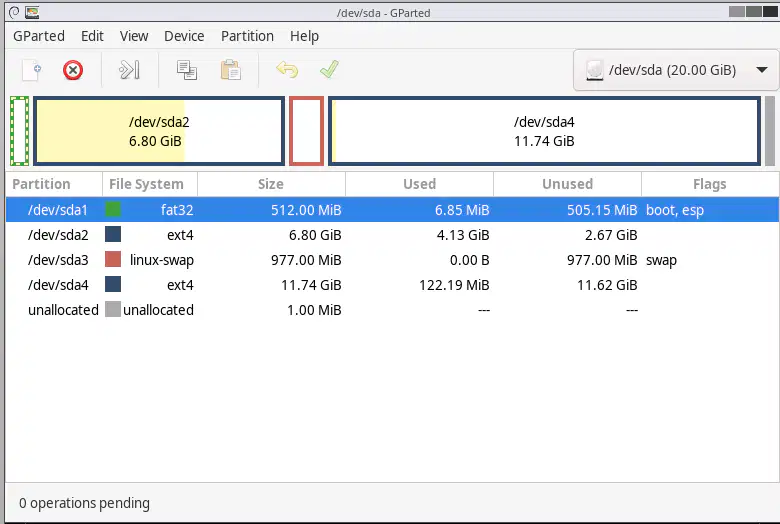Open the /dev/sda device selector dropdown

[675, 70]
